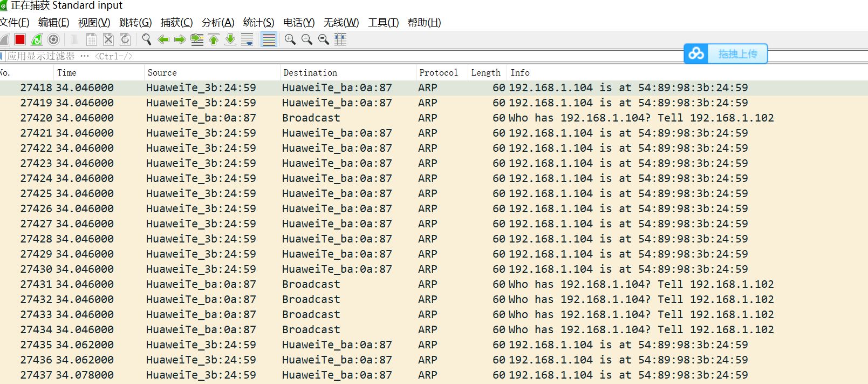The height and width of the screenshot is (384, 868).
Task: Sort packets by the Time column
Action: tap(99, 72)
